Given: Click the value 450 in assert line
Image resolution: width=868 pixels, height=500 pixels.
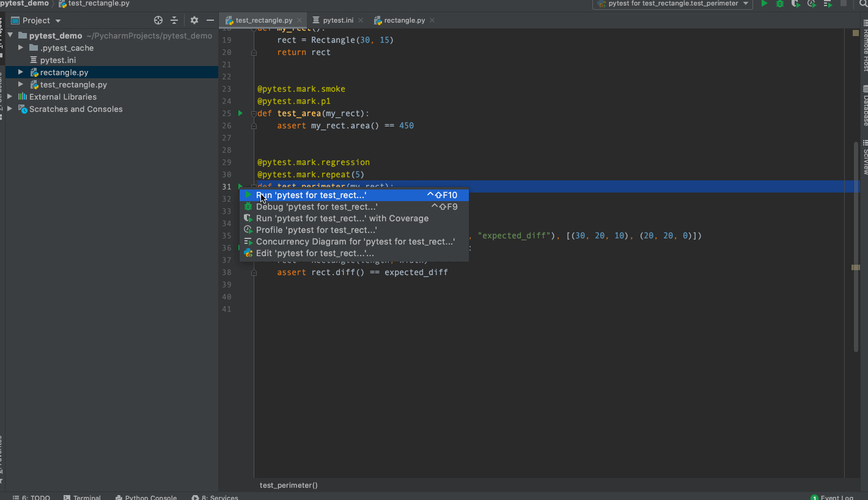Looking at the screenshot, I should pyautogui.click(x=406, y=125).
